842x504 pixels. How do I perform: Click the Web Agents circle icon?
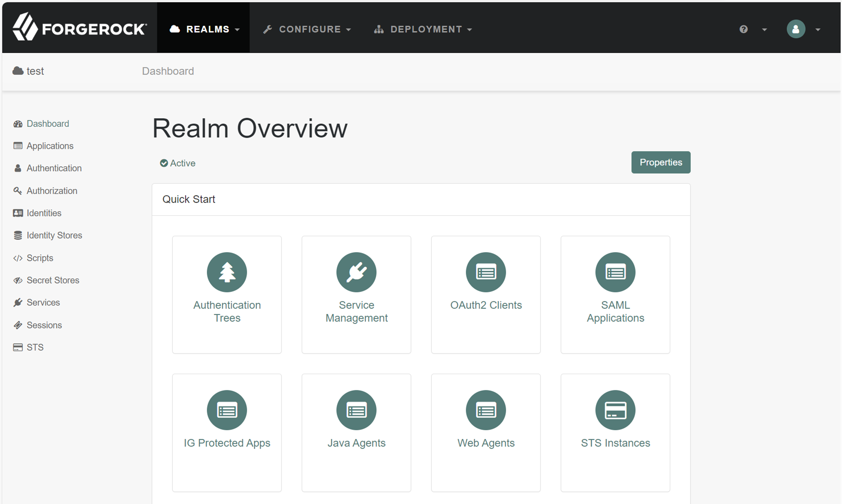pos(485,410)
